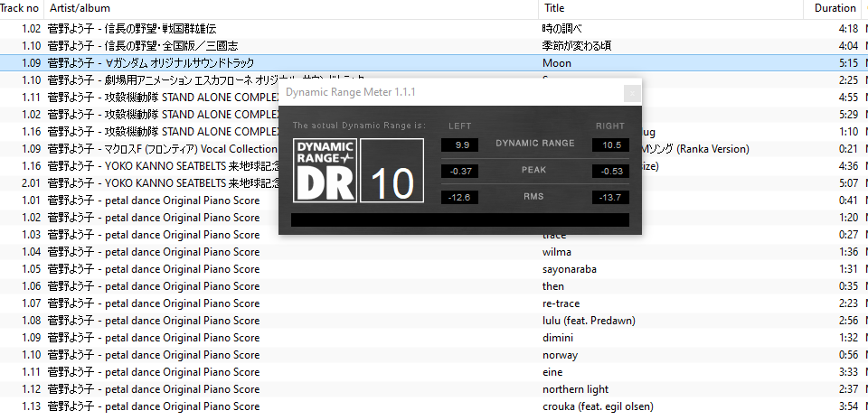Screen dimensions: 868x420
Task: Select the track titled then
Action: [434, 286]
